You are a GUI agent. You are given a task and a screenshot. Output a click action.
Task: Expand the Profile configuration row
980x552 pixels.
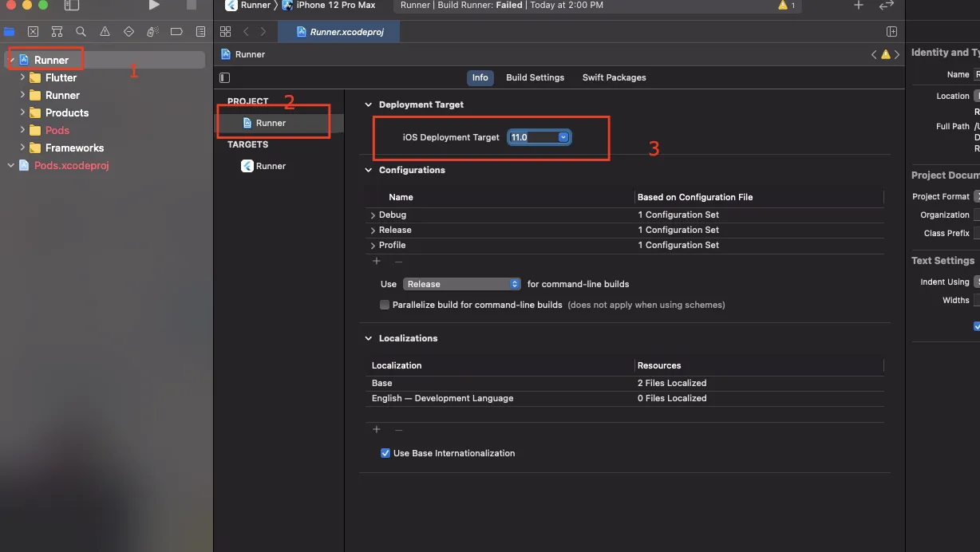373,245
